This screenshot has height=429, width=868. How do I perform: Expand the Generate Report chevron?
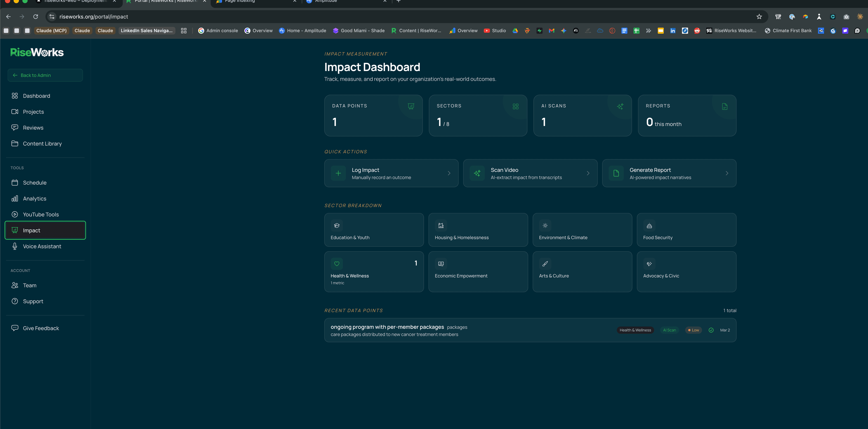727,173
